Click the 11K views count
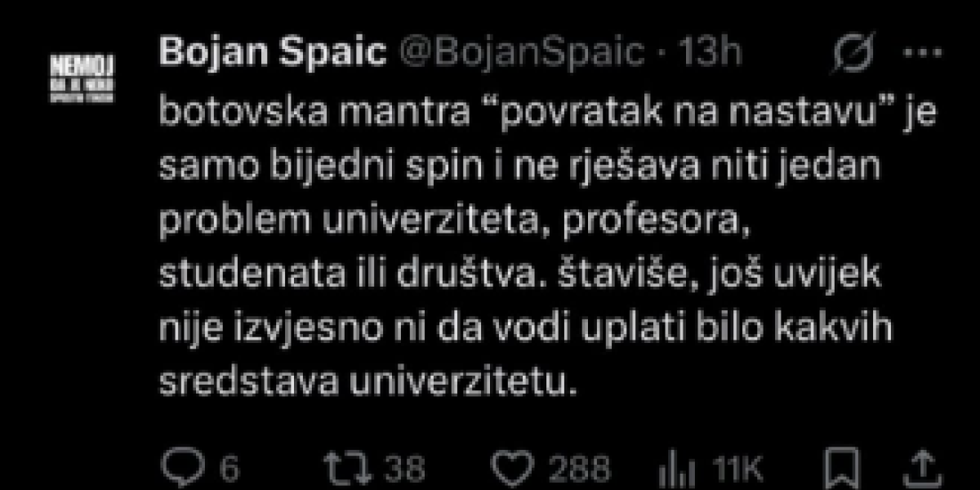980x490 pixels. (x=737, y=469)
